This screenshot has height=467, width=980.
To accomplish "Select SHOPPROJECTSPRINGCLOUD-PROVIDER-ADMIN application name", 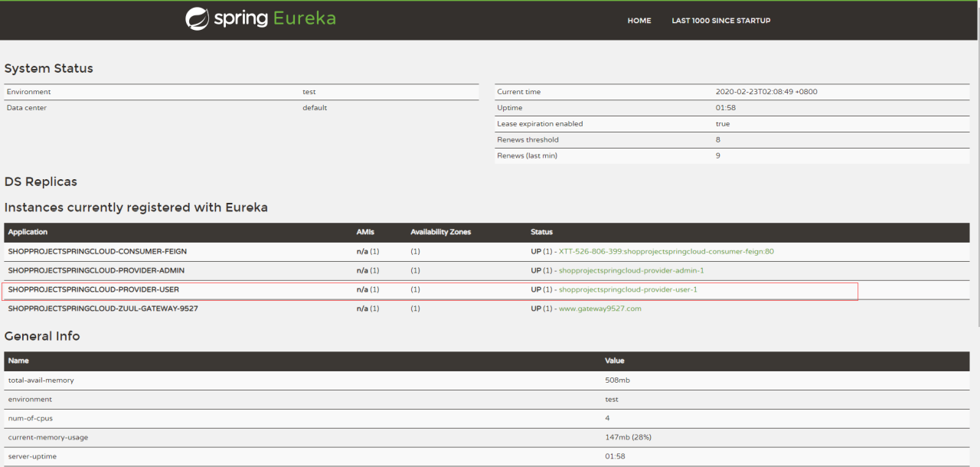I will coord(96,270).
